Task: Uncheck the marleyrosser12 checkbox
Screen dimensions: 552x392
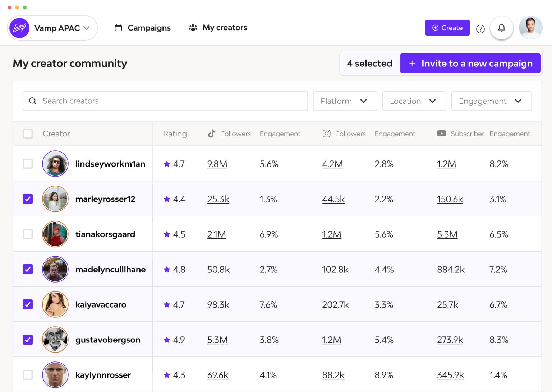Action: (28, 199)
